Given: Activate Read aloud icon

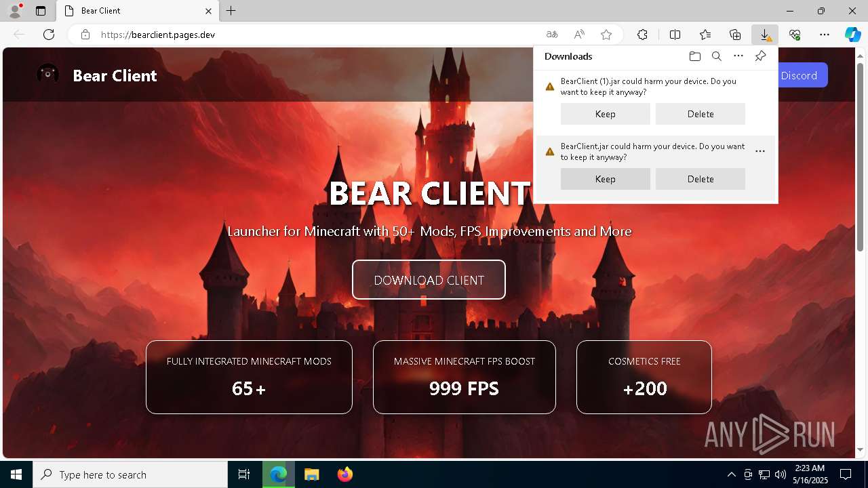Looking at the screenshot, I should click(x=579, y=35).
